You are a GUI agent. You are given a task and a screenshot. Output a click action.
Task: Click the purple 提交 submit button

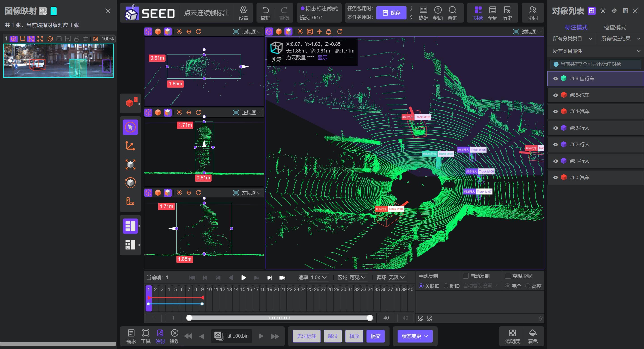pyautogui.click(x=375, y=336)
